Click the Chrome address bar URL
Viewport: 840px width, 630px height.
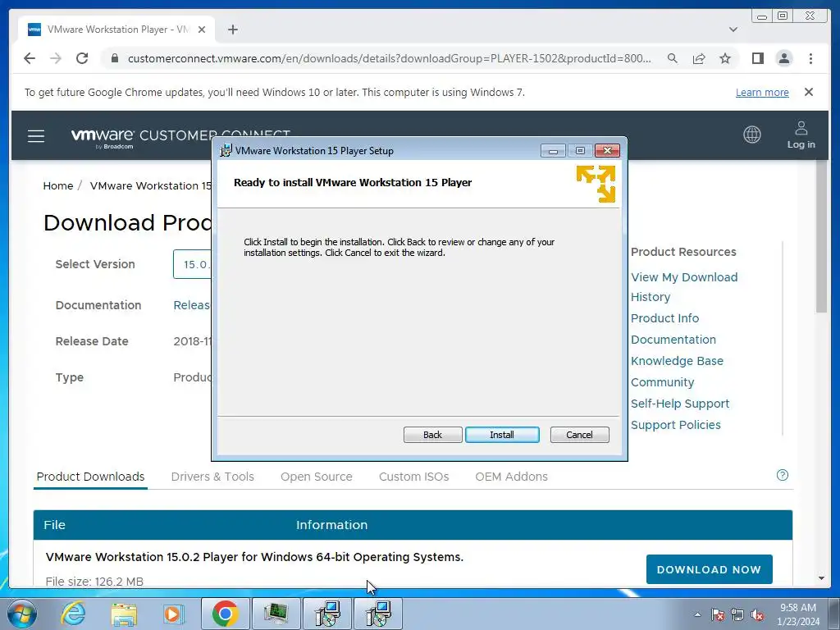coord(390,58)
